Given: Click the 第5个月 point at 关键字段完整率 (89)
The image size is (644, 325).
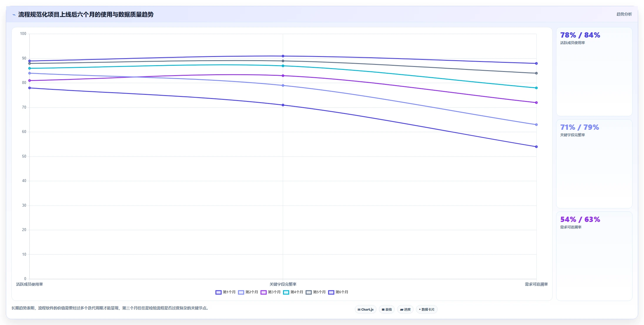Looking at the screenshot, I should pyautogui.click(x=283, y=61).
